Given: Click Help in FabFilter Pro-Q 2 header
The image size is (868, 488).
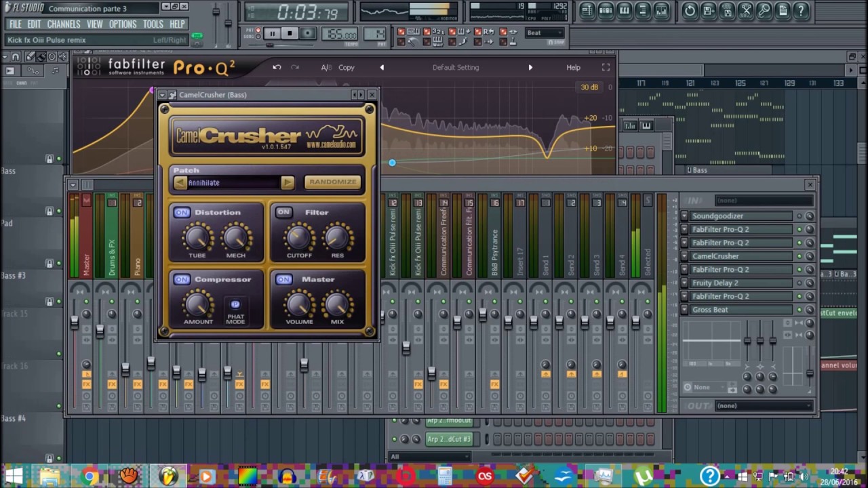Looking at the screenshot, I should click(573, 67).
